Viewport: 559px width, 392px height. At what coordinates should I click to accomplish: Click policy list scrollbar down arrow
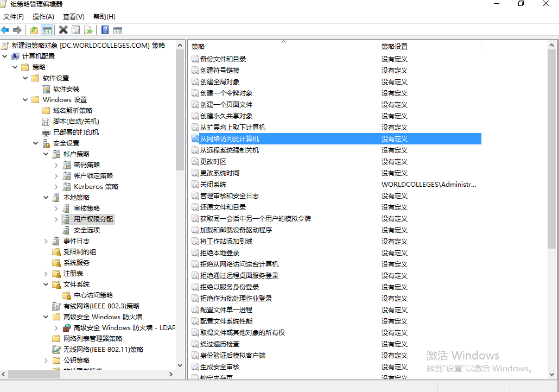click(551, 375)
